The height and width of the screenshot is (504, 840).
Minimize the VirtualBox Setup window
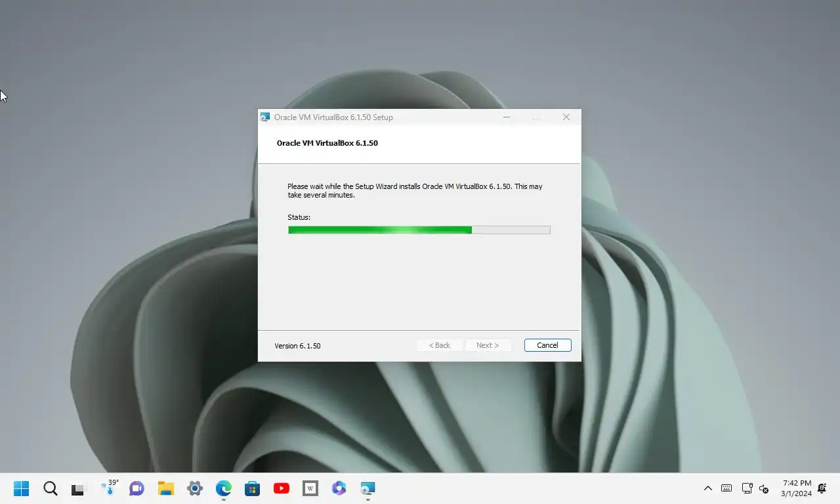pos(507,117)
